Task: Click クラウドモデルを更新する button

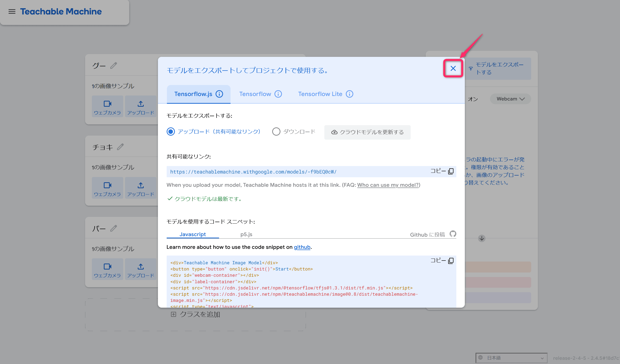Action: pyautogui.click(x=367, y=132)
